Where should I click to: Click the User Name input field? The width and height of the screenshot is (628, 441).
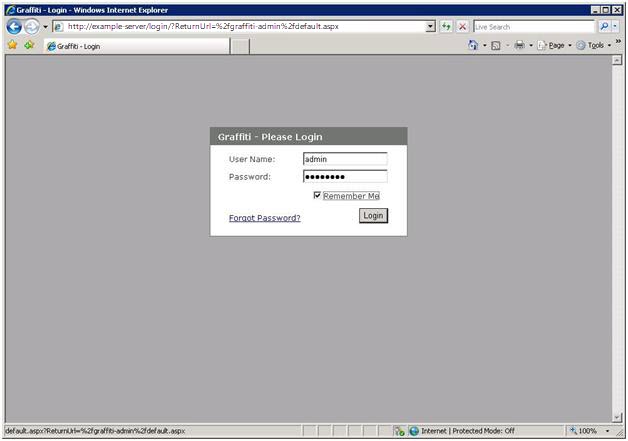click(x=345, y=159)
